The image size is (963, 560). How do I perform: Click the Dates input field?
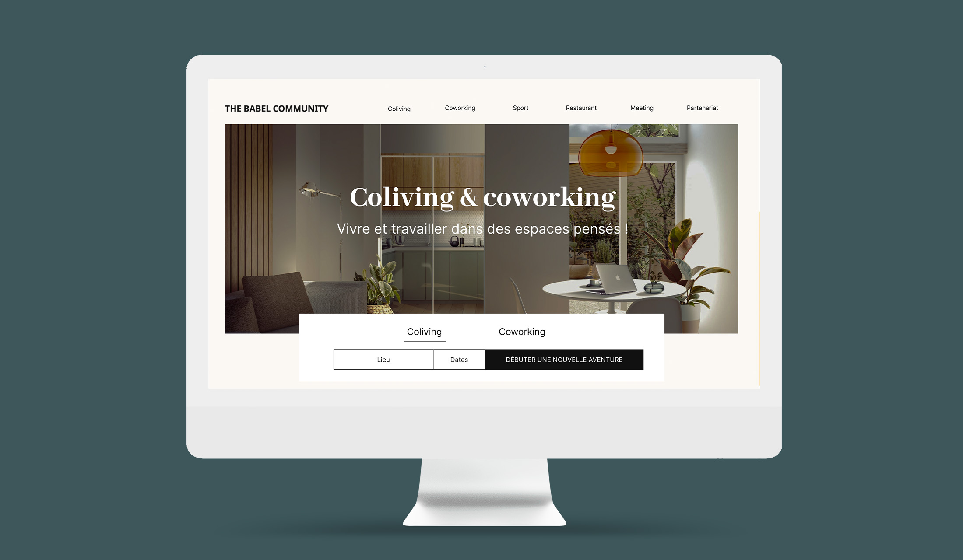tap(460, 359)
